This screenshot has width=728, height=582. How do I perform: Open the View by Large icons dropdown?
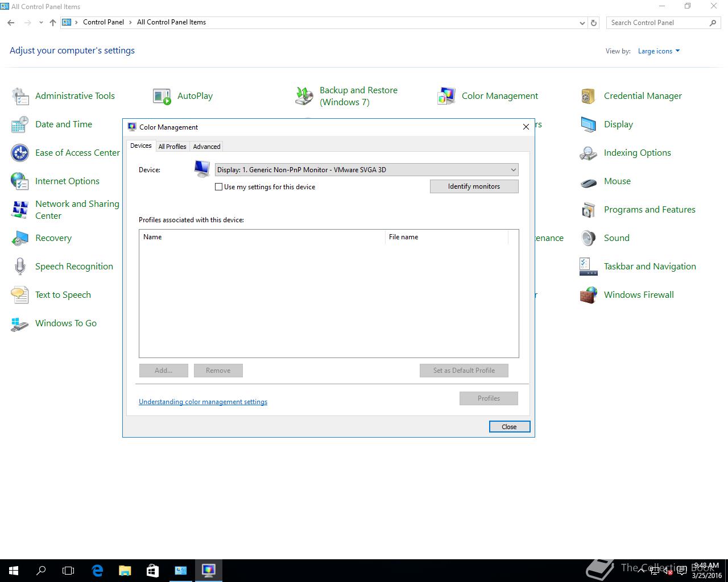tap(659, 51)
